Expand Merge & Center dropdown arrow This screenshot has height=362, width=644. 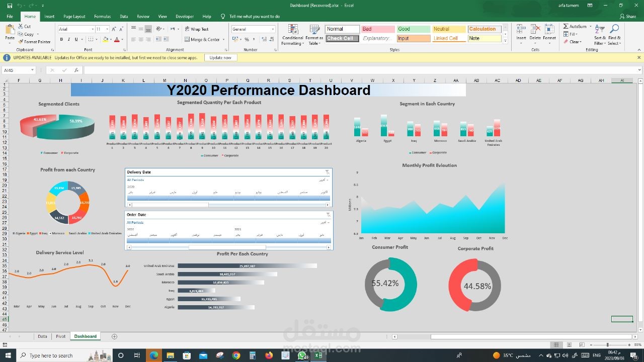tap(223, 39)
